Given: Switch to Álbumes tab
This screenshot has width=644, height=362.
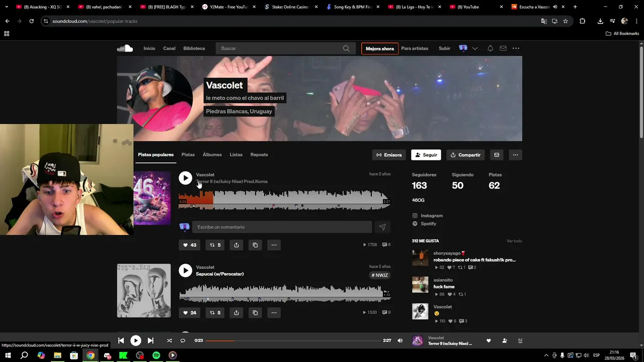Looking at the screenshot, I should (212, 155).
